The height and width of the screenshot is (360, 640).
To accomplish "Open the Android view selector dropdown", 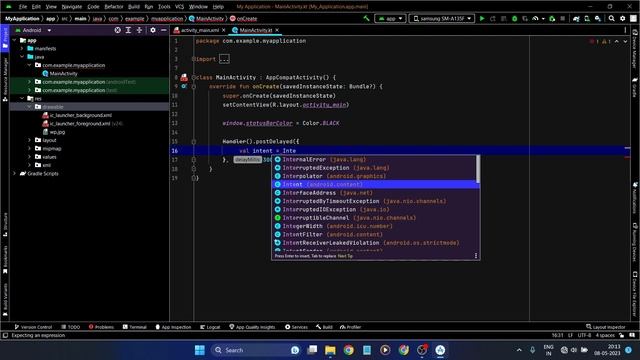I will pyautogui.click(x=33, y=30).
